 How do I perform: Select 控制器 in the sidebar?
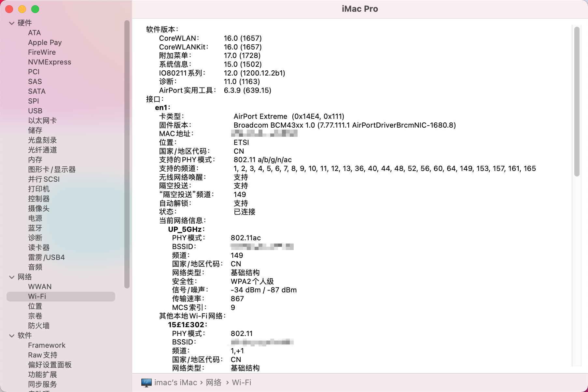point(39,199)
